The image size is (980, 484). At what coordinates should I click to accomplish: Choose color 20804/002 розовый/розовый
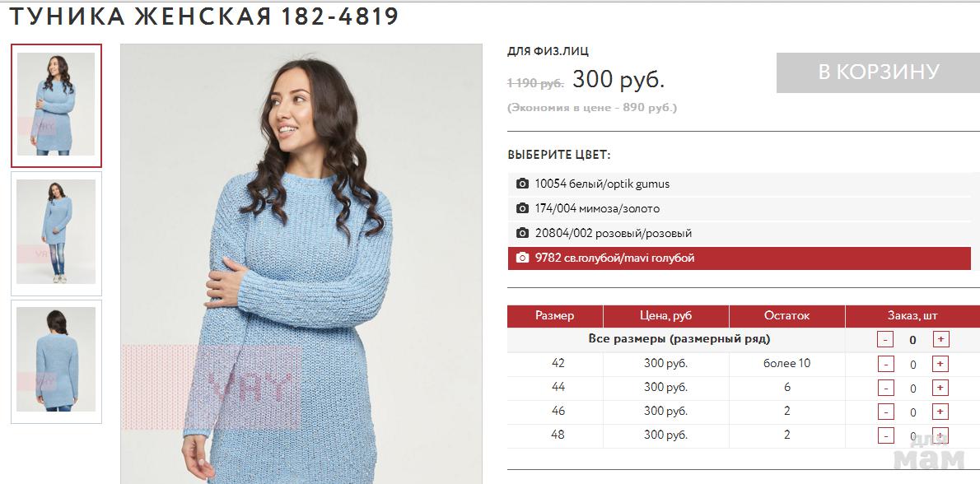(x=740, y=233)
